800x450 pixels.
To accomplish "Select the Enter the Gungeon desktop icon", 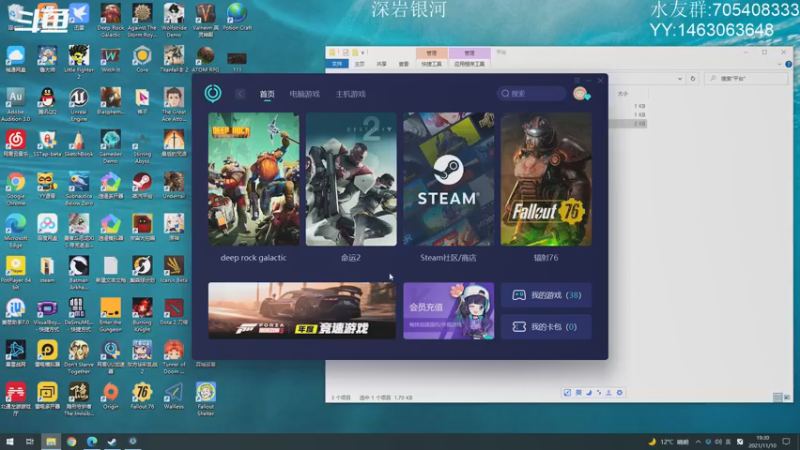I will point(110,315).
